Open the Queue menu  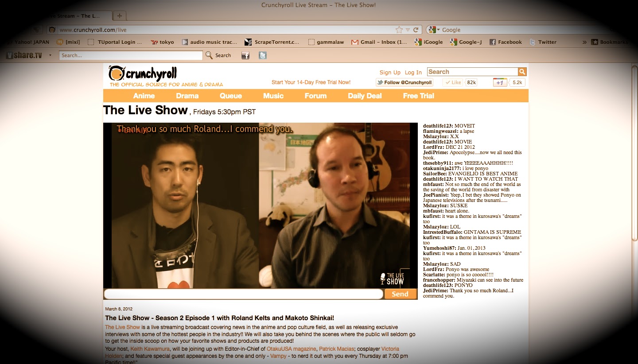click(231, 96)
